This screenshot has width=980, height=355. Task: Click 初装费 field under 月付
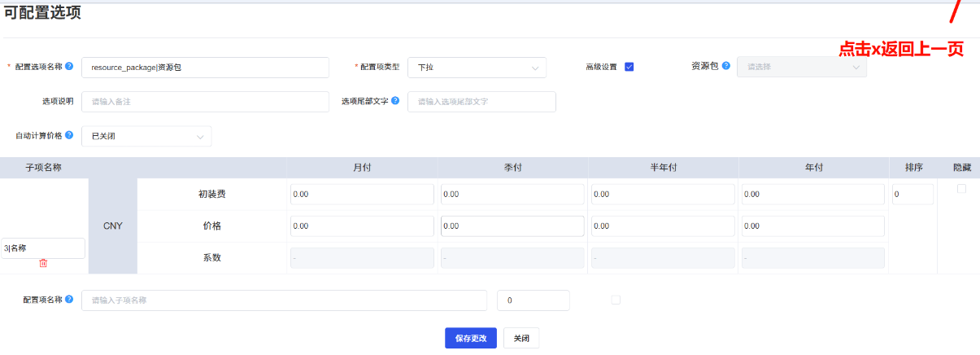pyautogui.click(x=362, y=195)
